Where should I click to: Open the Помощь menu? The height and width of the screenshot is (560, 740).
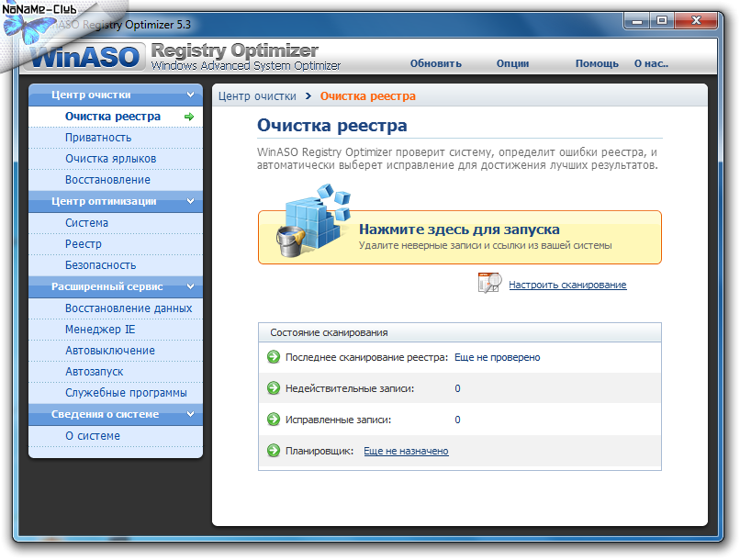(x=597, y=63)
